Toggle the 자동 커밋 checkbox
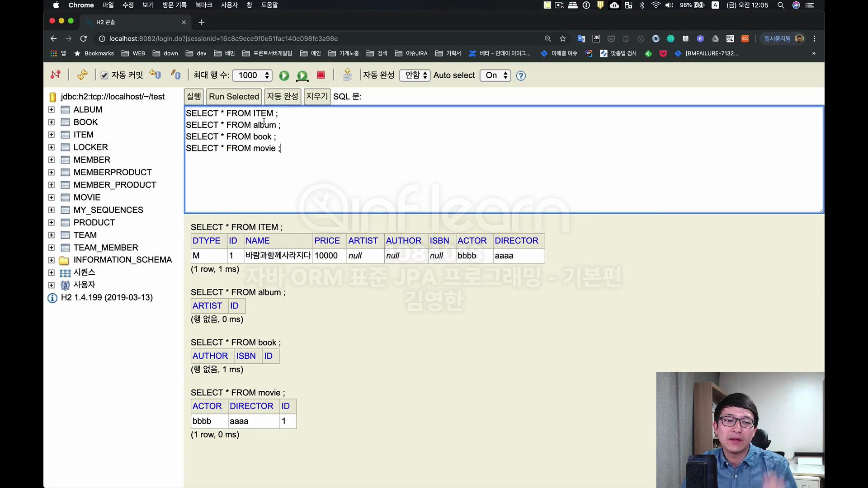This screenshot has width=868, height=488. (x=104, y=75)
